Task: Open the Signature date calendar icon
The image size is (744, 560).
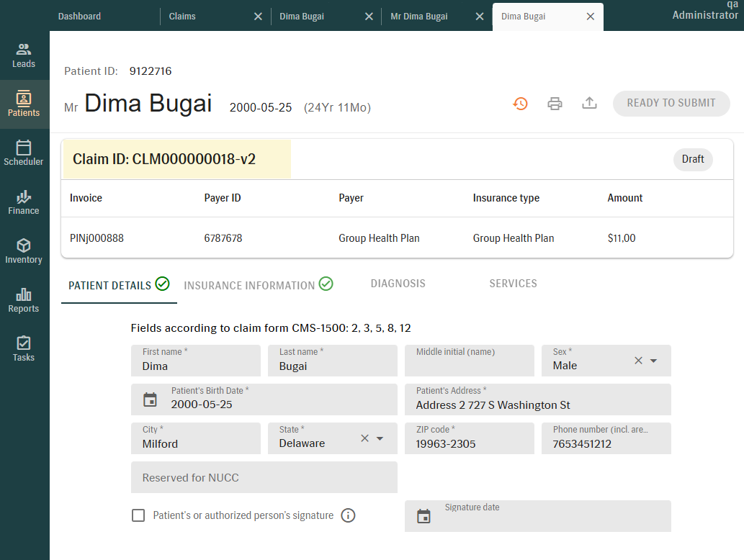Action: (423, 516)
